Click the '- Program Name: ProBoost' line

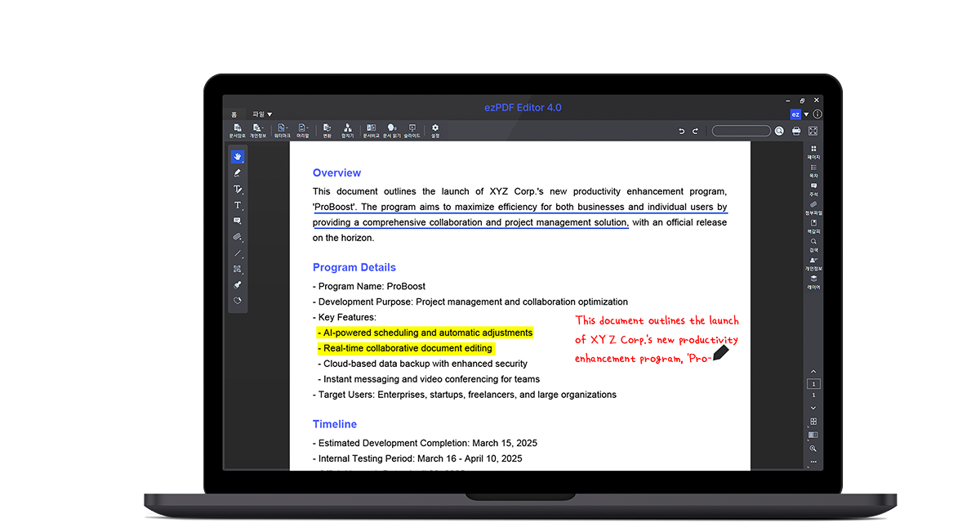[x=369, y=287]
